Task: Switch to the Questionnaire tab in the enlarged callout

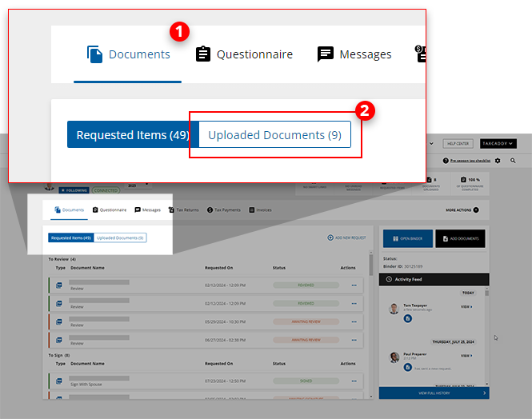Action: 244,55
